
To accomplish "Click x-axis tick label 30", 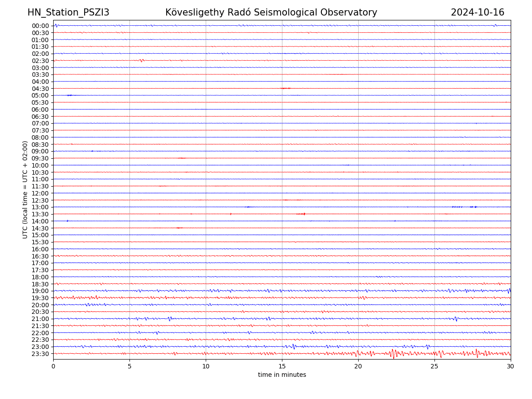I will [511, 366].
